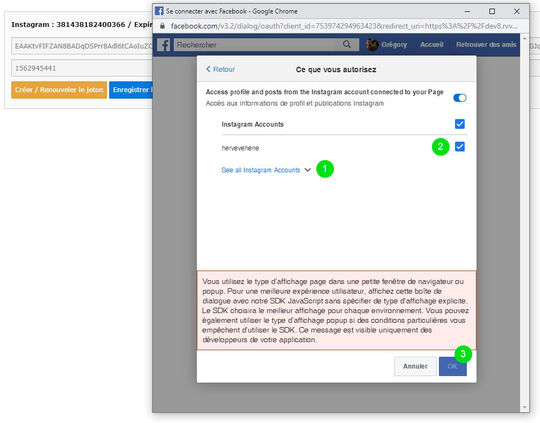
Task: Open Grégory profile name link
Action: (x=394, y=45)
